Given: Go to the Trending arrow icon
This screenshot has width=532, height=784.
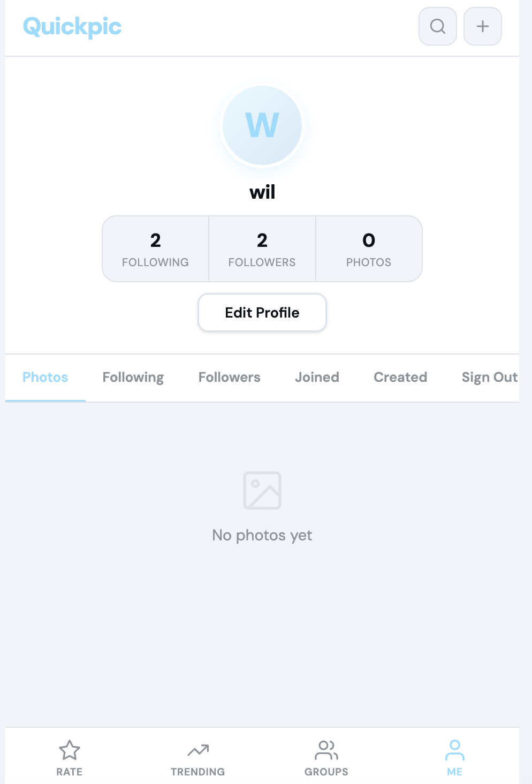Looking at the screenshot, I should point(198,750).
